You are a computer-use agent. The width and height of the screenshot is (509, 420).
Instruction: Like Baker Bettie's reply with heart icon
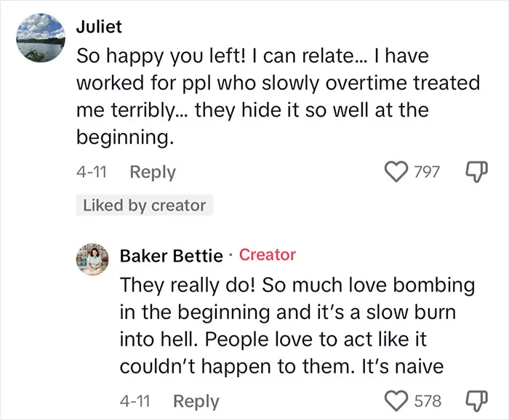tap(396, 401)
